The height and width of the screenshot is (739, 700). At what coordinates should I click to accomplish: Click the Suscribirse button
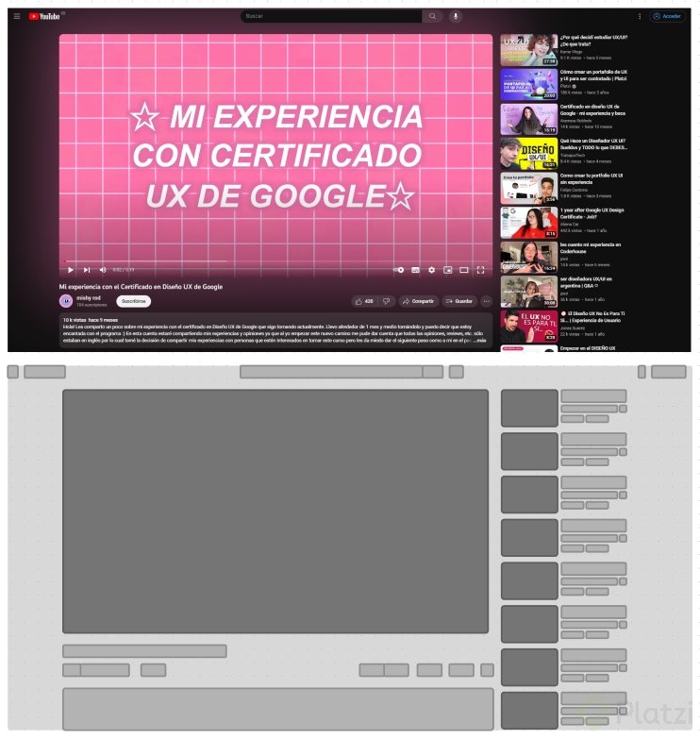[134, 301]
